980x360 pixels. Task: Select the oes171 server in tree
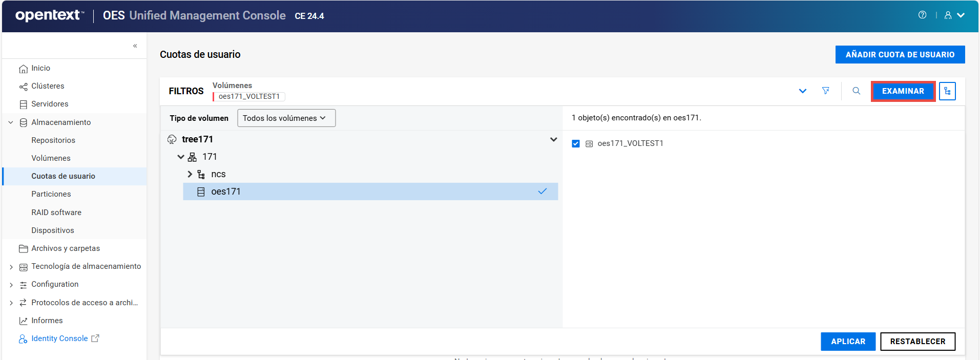point(226,192)
